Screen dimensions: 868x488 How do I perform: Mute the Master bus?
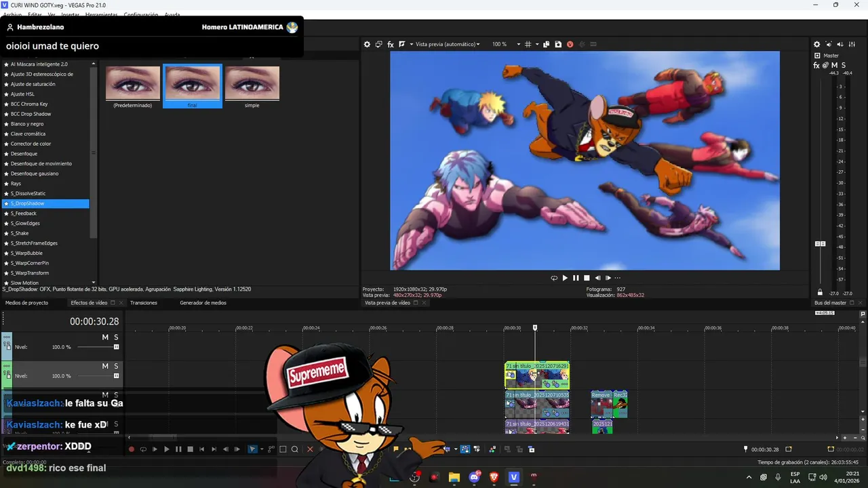click(835, 65)
